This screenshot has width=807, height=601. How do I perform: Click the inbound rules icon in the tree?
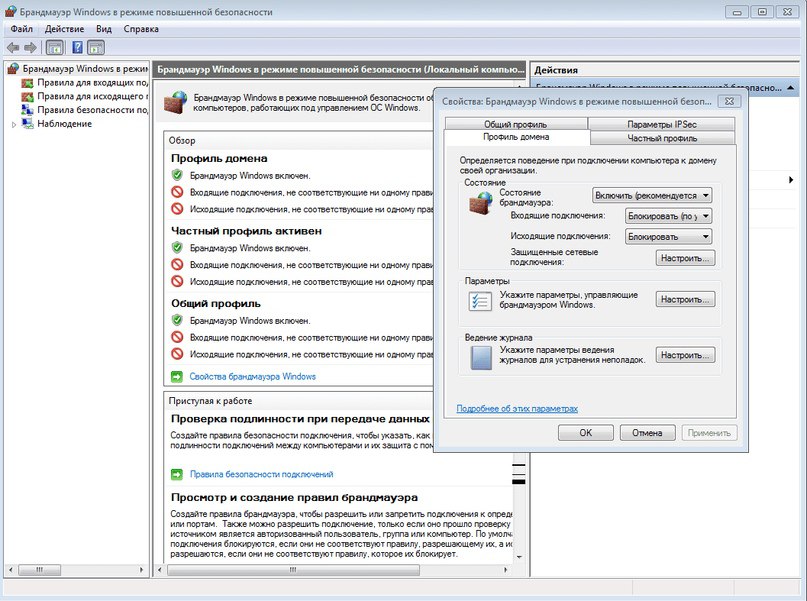27,83
